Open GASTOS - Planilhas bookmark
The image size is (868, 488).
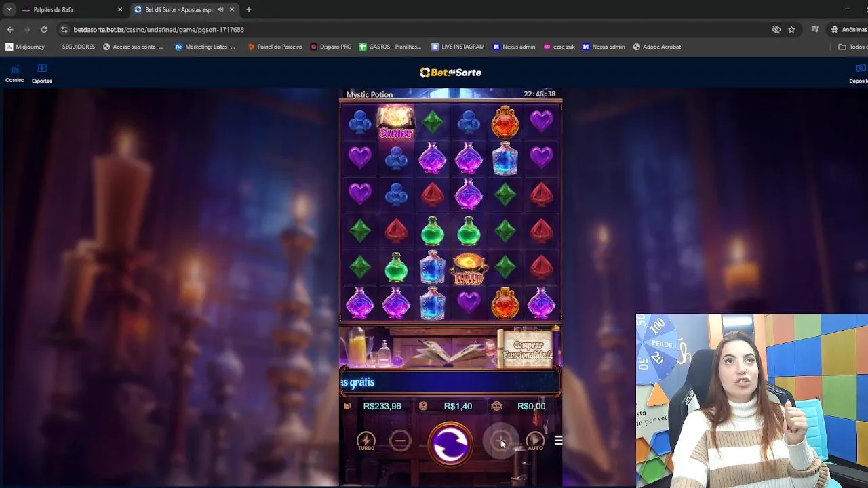pos(390,47)
